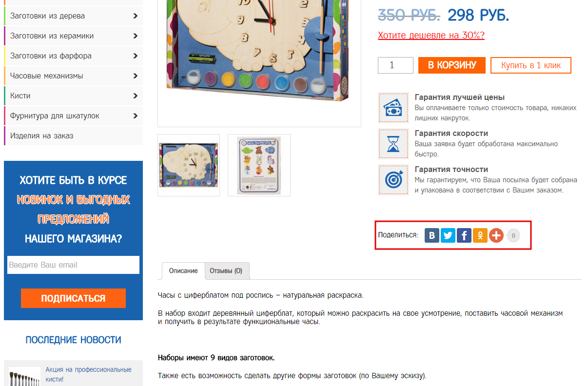
Task: Click the accuracy guarantee target icon
Action: pyautogui.click(x=393, y=180)
